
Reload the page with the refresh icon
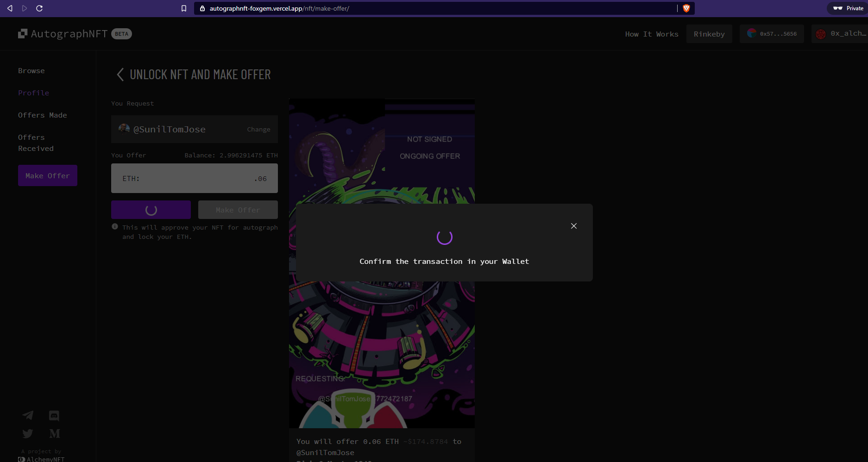[39, 8]
